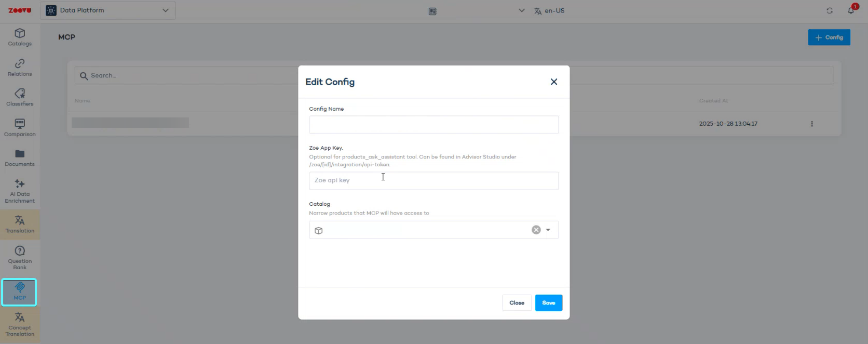The image size is (868, 344).
Task: Open the Catalogs sidebar icon
Action: (x=20, y=37)
